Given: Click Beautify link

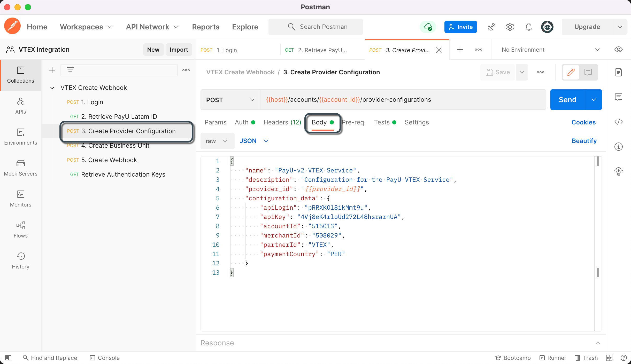Looking at the screenshot, I should [x=584, y=141].
